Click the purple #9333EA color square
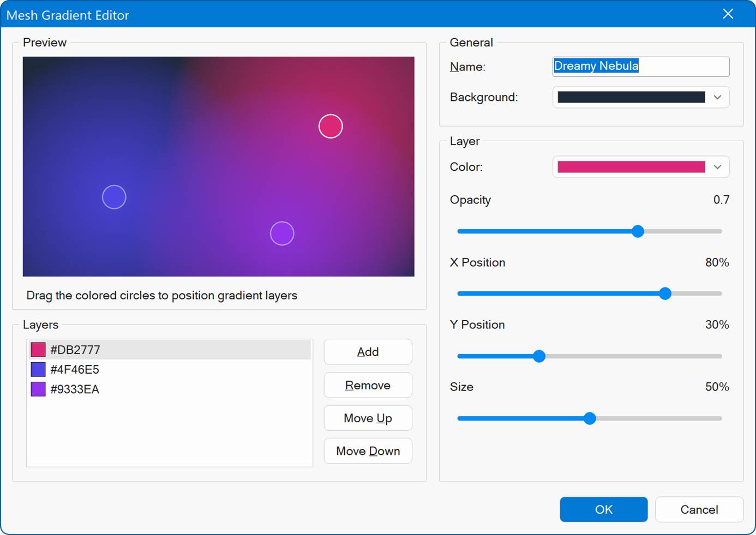This screenshot has height=535, width=756. pos(38,389)
